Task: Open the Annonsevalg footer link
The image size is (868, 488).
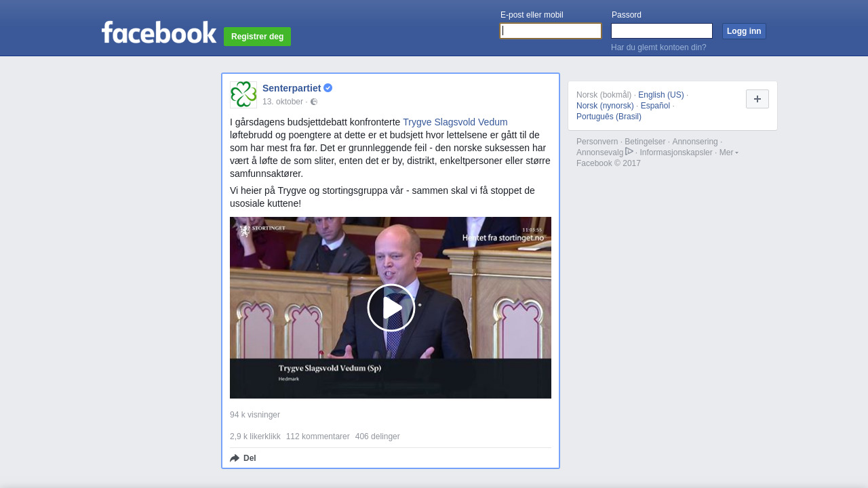Action: [x=599, y=152]
